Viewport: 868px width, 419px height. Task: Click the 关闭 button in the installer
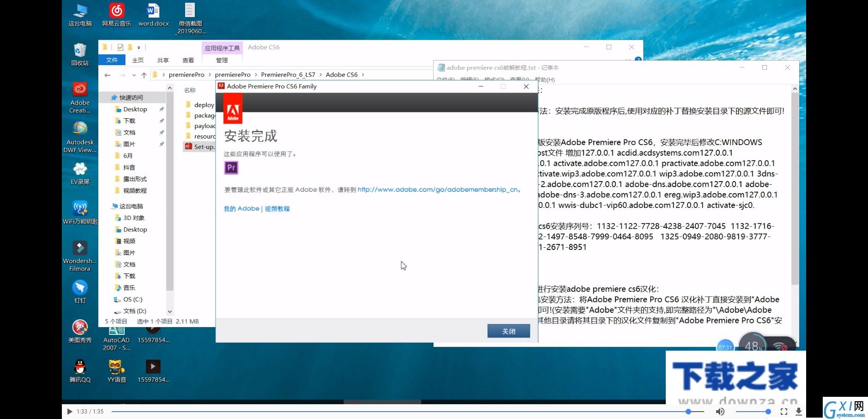[x=508, y=331]
